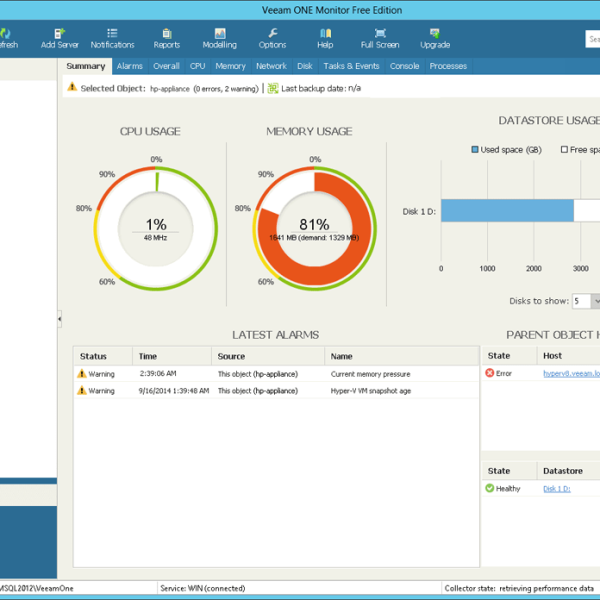
Task: Open the Console tab
Action: point(404,66)
